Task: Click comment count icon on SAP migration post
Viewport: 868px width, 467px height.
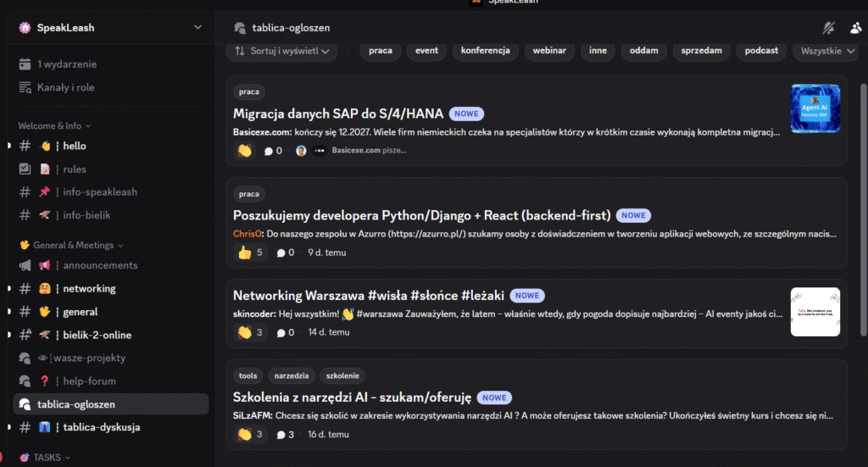Action: [x=269, y=151]
